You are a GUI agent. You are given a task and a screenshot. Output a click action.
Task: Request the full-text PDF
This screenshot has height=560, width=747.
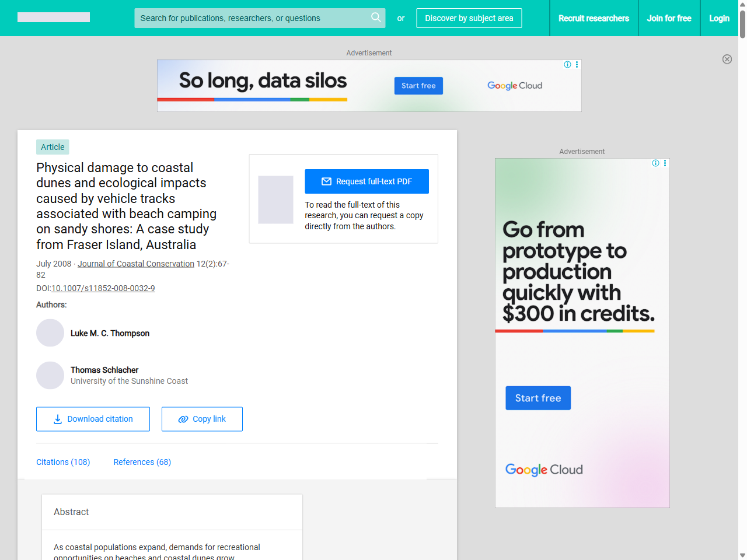coord(366,181)
